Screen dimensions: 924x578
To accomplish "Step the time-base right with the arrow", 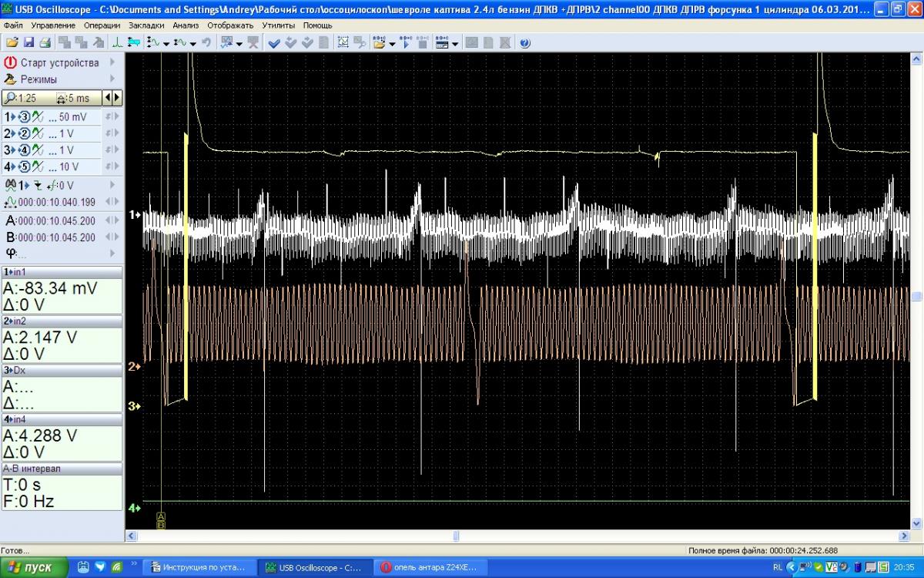I will [117, 98].
